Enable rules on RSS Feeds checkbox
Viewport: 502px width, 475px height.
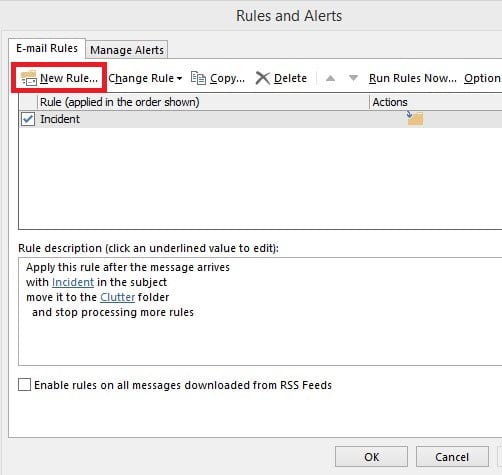click(24, 385)
